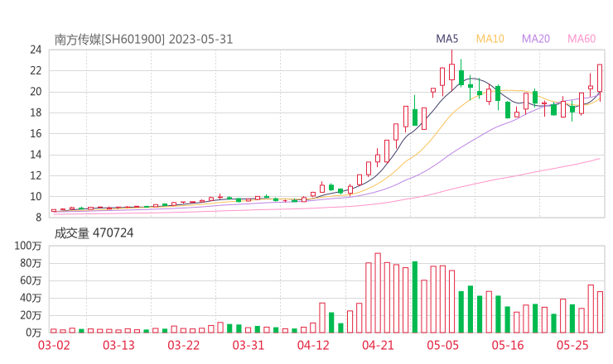
Task: Click the 03-02 date axis label
Action: (x=54, y=345)
